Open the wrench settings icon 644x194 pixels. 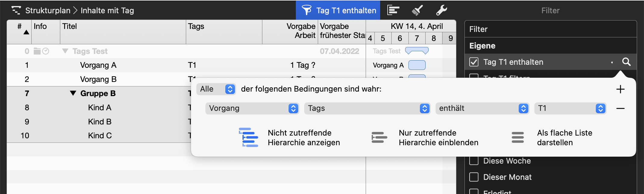coord(441,10)
